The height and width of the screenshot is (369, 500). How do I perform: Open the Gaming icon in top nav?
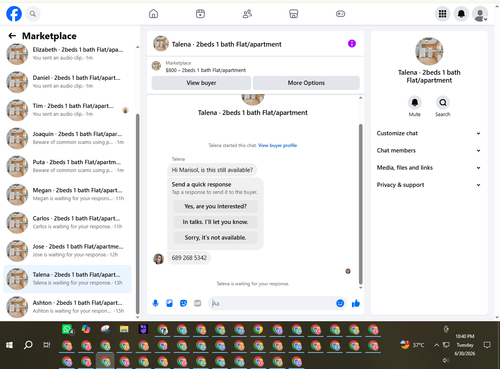340,14
